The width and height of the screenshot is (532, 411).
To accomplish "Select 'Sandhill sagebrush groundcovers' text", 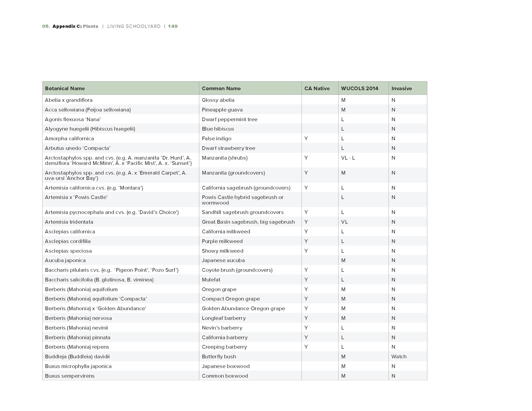I will 243,212.
